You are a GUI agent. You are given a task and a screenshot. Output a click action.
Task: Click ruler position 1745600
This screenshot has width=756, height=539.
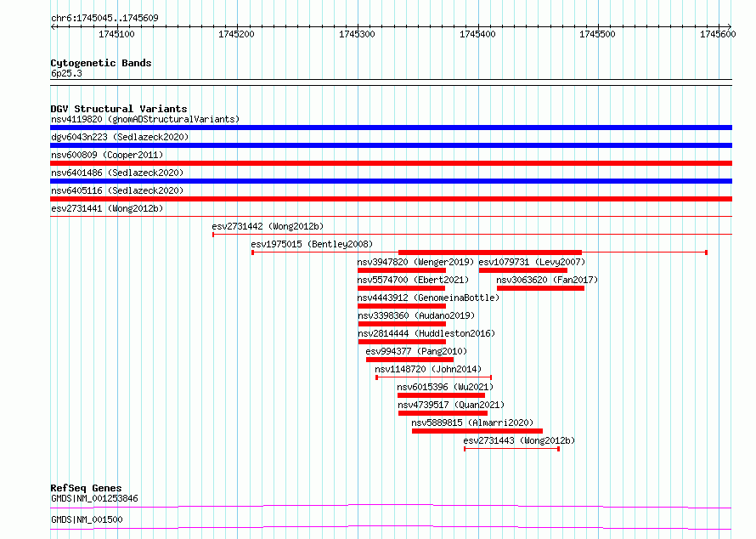click(x=718, y=34)
